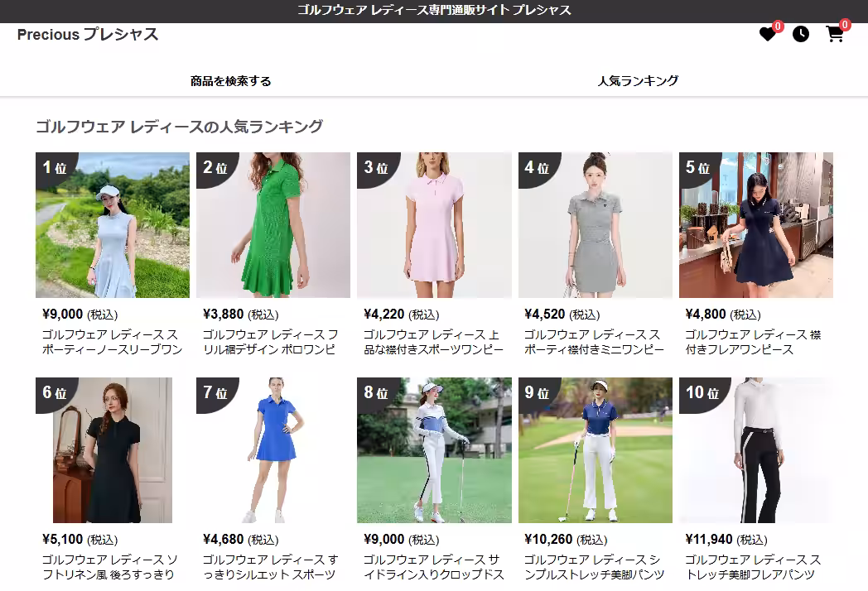Click the ¥10,260 stretch pants product title
This screenshot has height=591, width=868.
click(x=594, y=567)
